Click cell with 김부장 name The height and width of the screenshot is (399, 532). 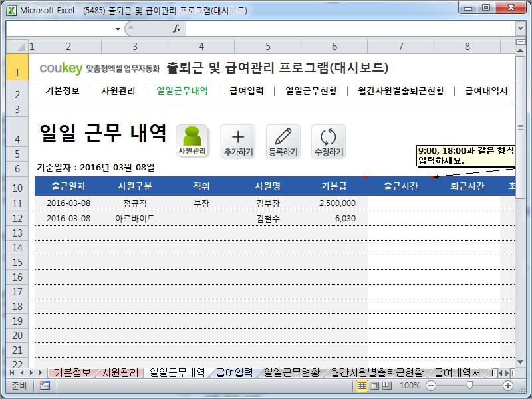(268, 203)
